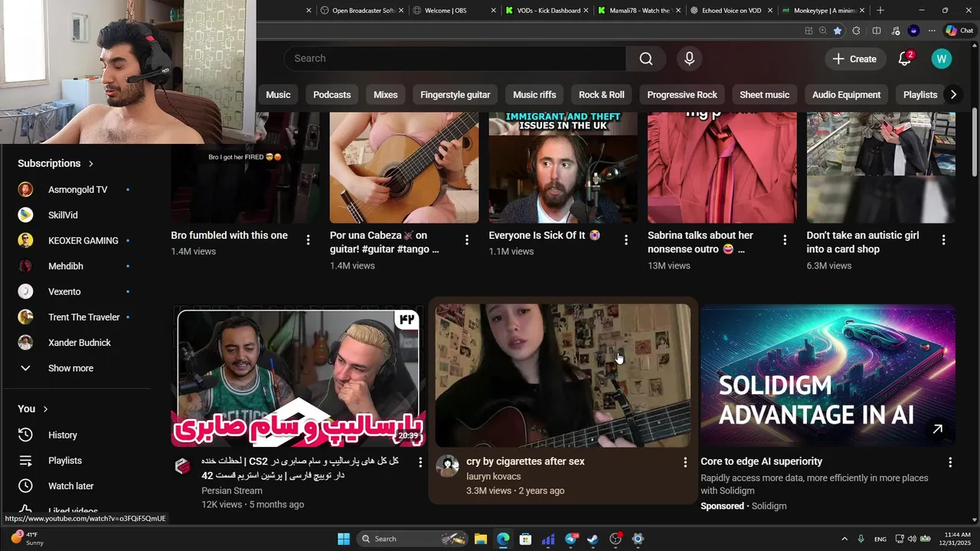Click the search magnifier button

(646, 59)
